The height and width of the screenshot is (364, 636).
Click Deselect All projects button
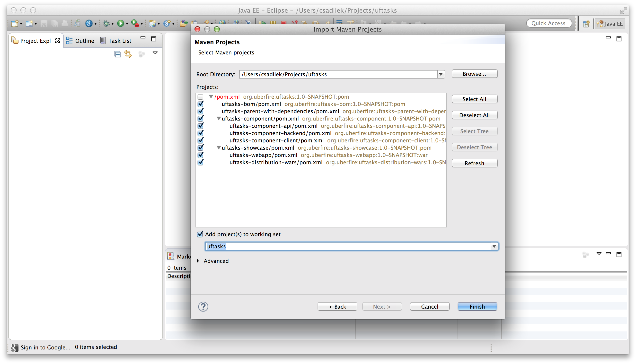(x=474, y=115)
